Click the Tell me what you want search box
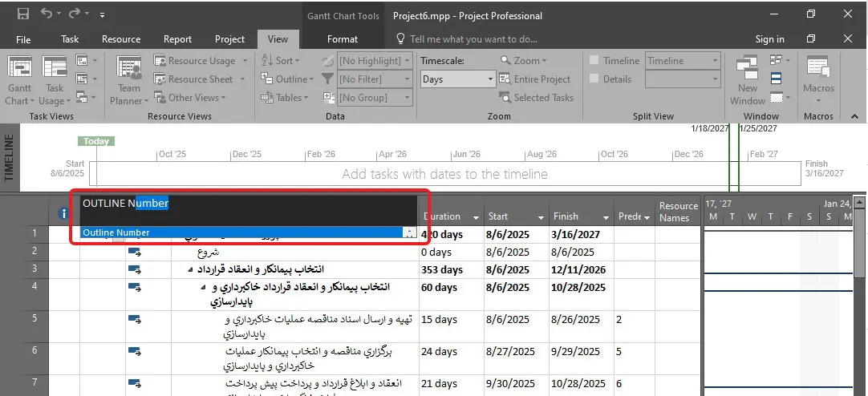The height and width of the screenshot is (396, 868). pyautogui.click(x=468, y=39)
